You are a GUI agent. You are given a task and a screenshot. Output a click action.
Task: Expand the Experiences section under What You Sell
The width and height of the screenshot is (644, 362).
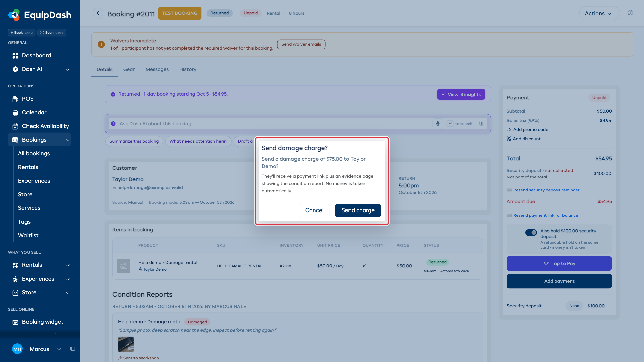tap(68, 279)
